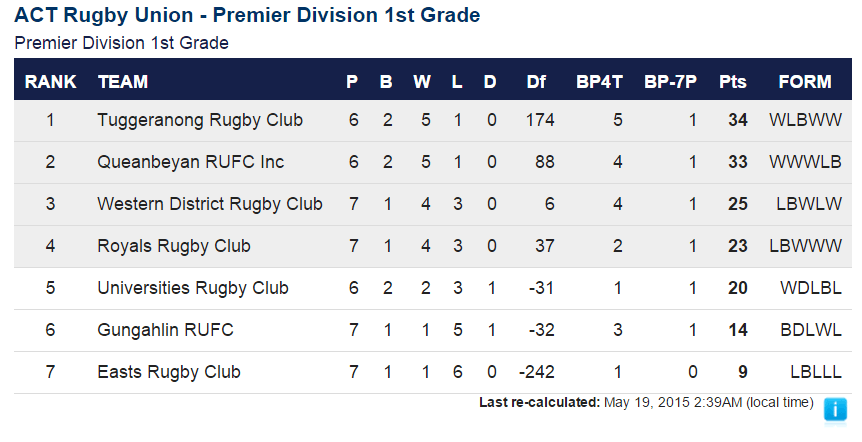Viewport: 862px width, 442px height.
Task: Click the Pts column header
Action: (x=733, y=82)
